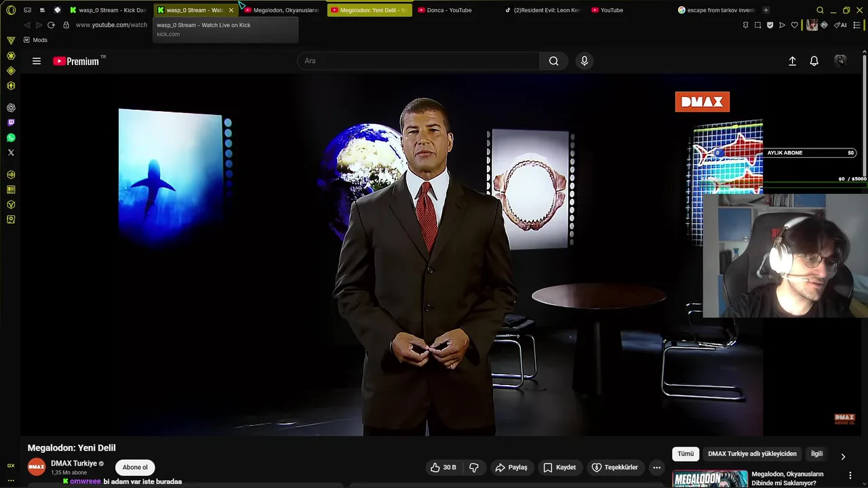This screenshot has height=488, width=868.
Task: Click the Abone ol subscribe button
Action: [x=135, y=467]
